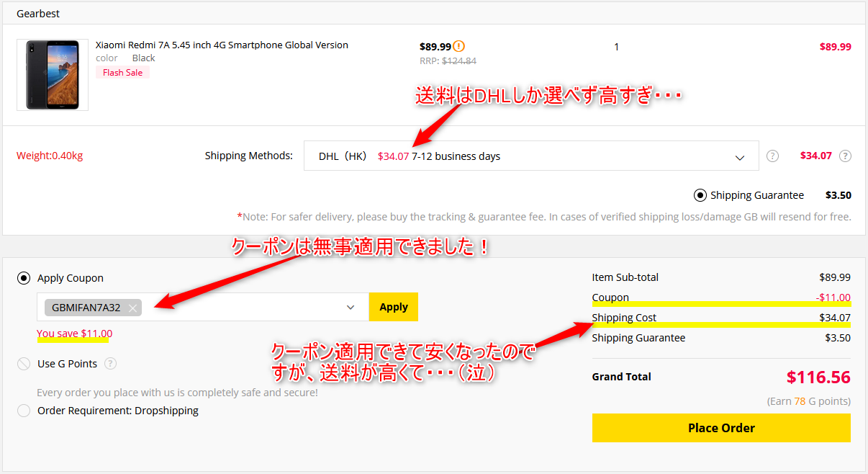Open the Xiaomi Redmi 7A product title link
Viewport: 868px width, 474px height.
tap(222, 45)
